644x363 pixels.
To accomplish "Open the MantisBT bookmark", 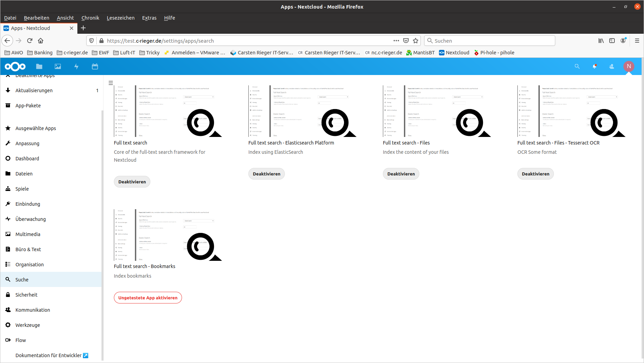I will pos(420,53).
